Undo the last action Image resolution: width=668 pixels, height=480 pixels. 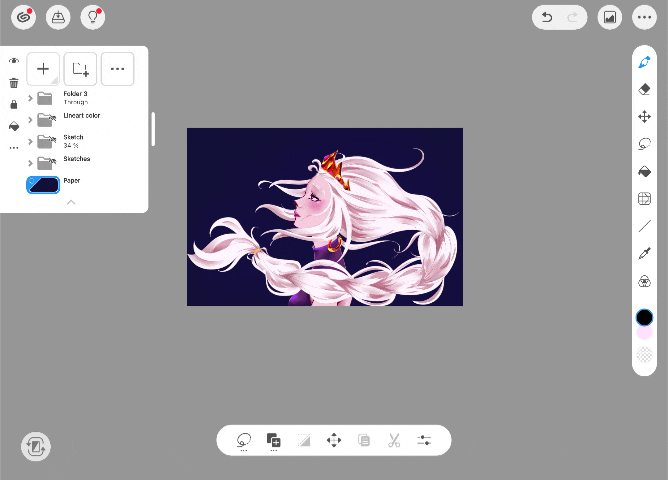pos(547,17)
